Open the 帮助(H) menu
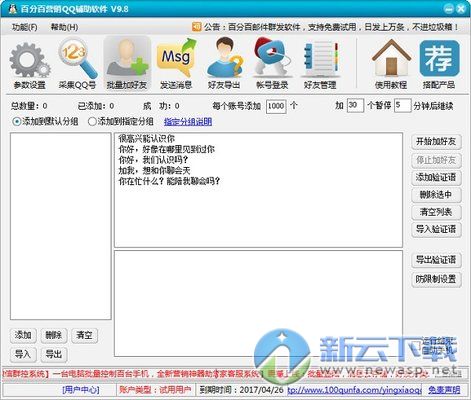Viewport: 471px width, 400px height. [64, 27]
